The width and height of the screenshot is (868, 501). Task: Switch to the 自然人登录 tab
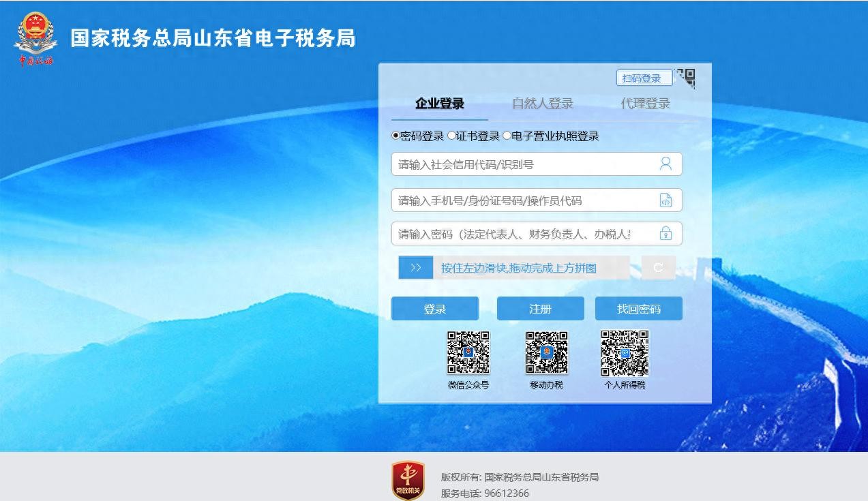[x=542, y=104]
